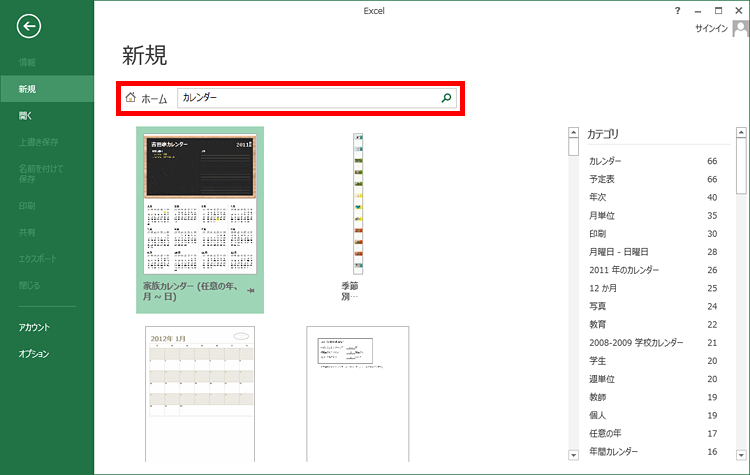Open the オプション settings
750x475 pixels.
(33, 354)
